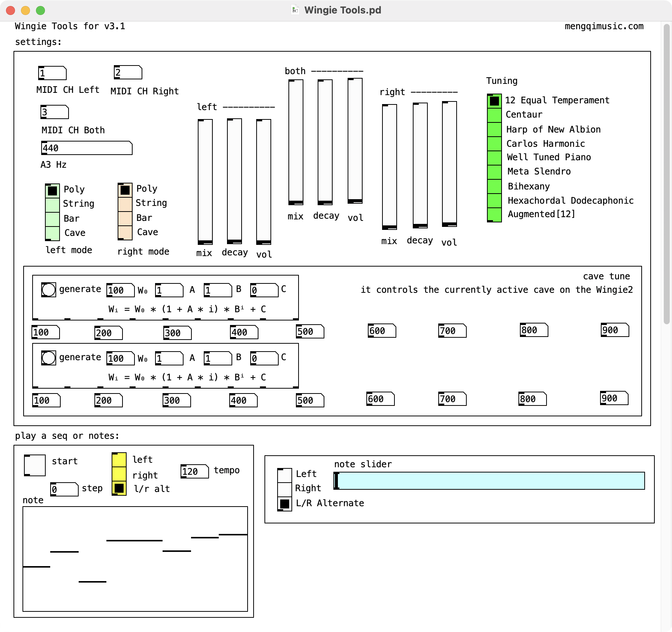Click the left vol slider

[264, 182]
